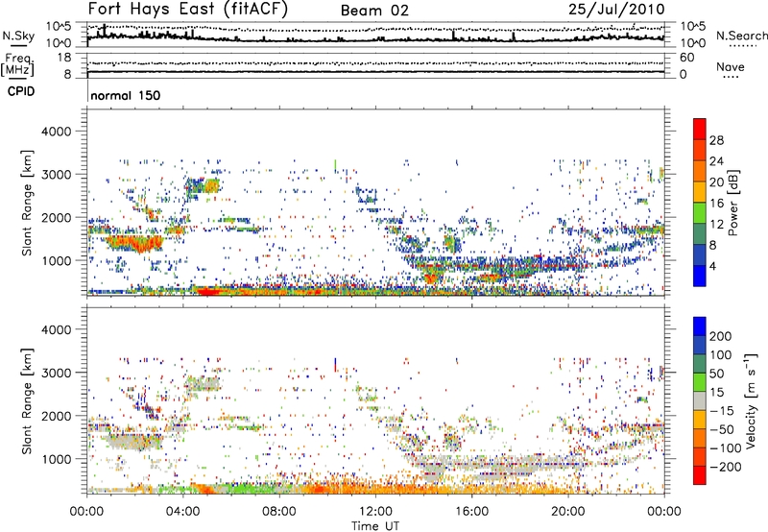This screenshot has width=768, height=532.
Task: Click the power panel 'Slant Range [km]' label
Action: pos(28,203)
